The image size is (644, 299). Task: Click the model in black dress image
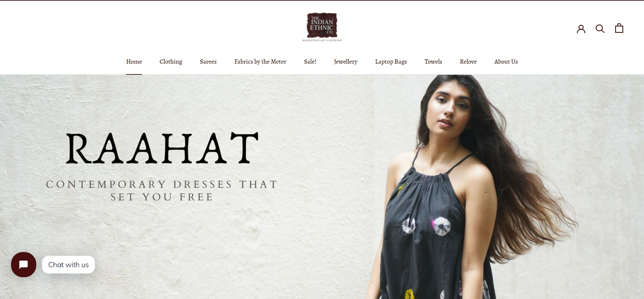(x=470, y=187)
